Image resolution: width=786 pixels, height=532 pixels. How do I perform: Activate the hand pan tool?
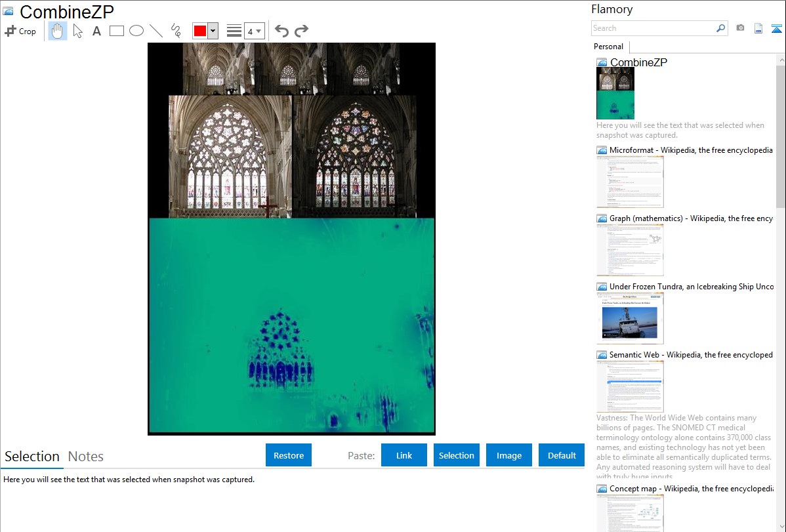pyautogui.click(x=57, y=31)
